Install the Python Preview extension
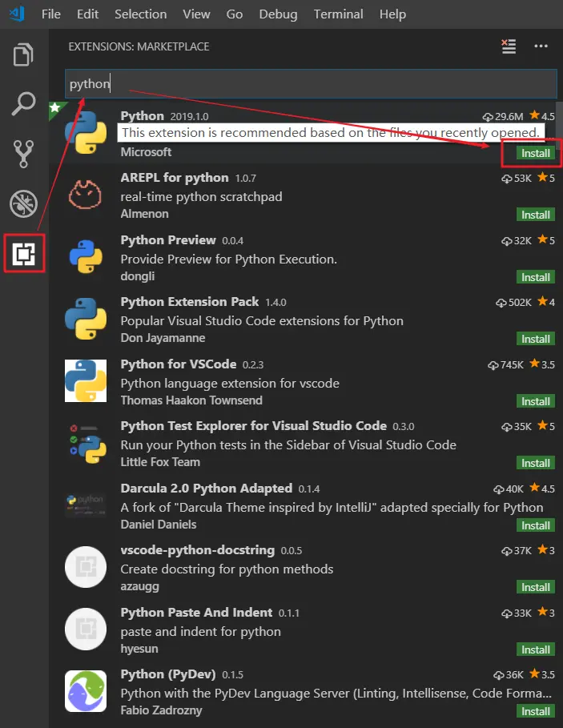This screenshot has height=728, width=563. click(x=535, y=277)
